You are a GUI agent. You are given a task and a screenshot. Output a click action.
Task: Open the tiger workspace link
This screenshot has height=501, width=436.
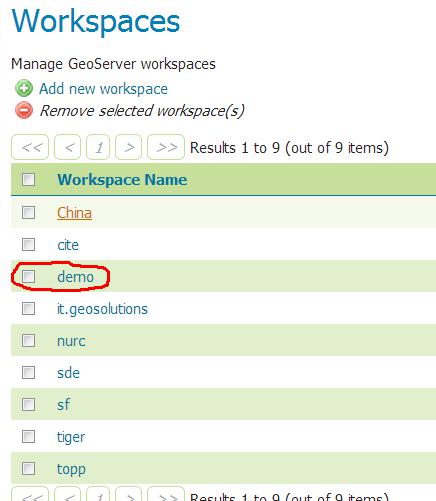point(71,437)
